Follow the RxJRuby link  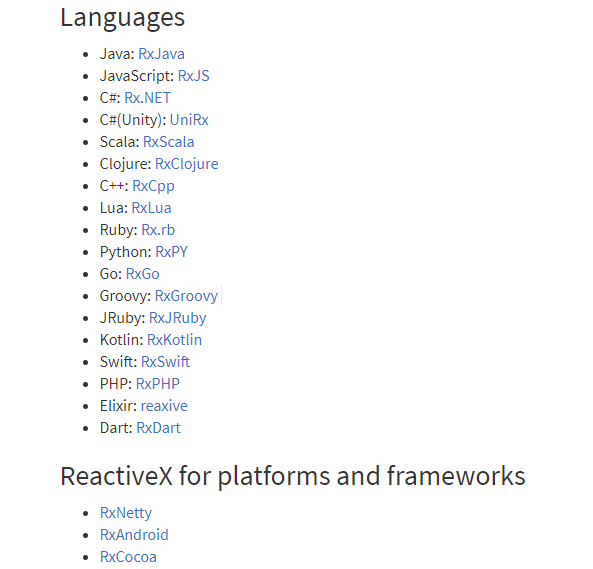coord(178,318)
